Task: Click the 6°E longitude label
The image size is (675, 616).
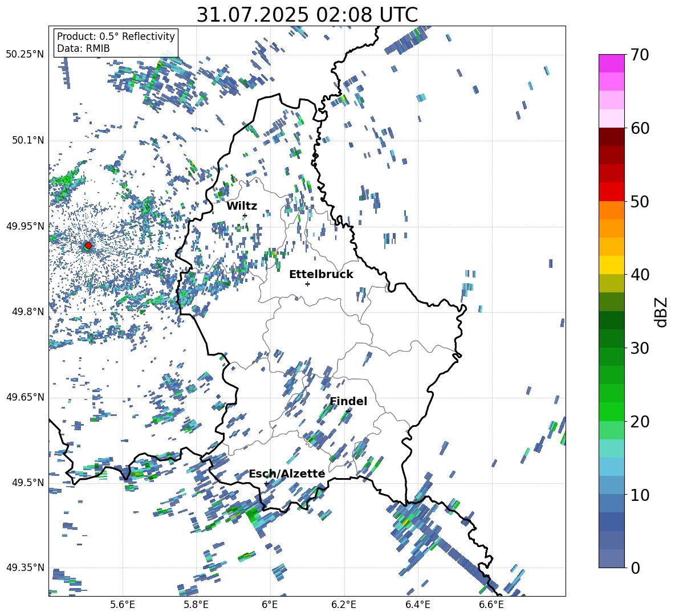Action: (270, 605)
